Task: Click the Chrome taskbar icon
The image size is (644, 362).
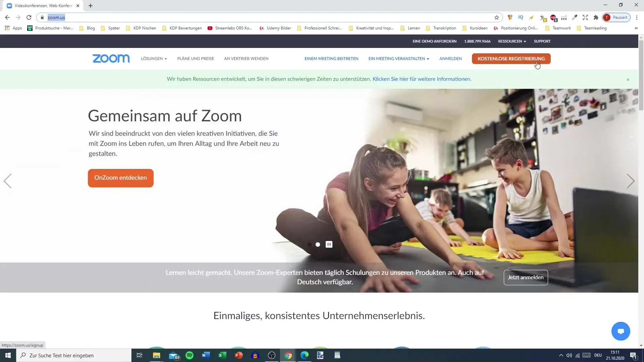Action: tap(288, 355)
